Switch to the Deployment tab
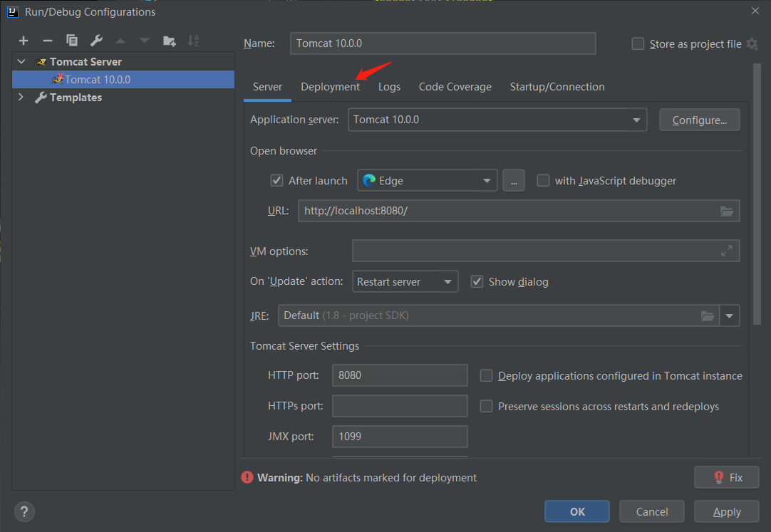 click(331, 87)
